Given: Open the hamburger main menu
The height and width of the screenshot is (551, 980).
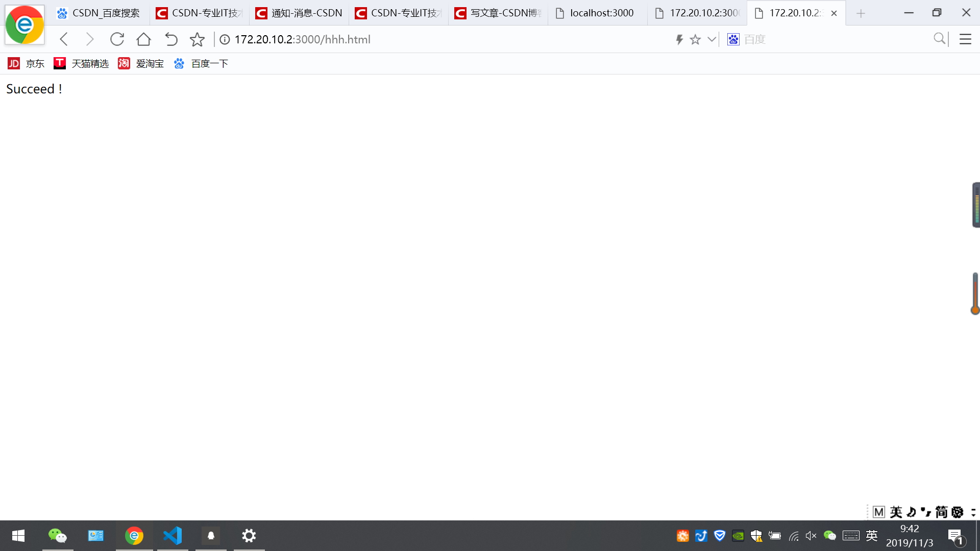Looking at the screenshot, I should tap(965, 39).
